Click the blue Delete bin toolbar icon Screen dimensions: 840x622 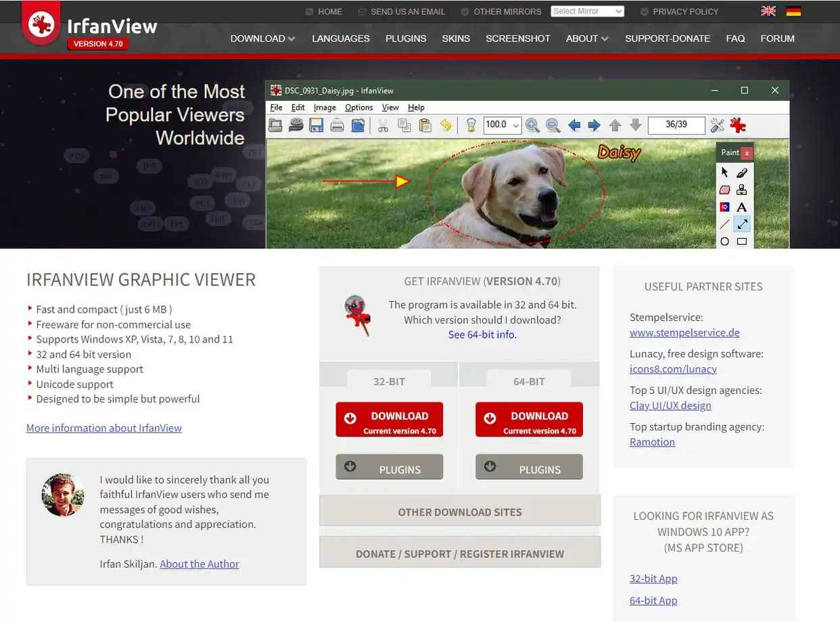[358, 125]
